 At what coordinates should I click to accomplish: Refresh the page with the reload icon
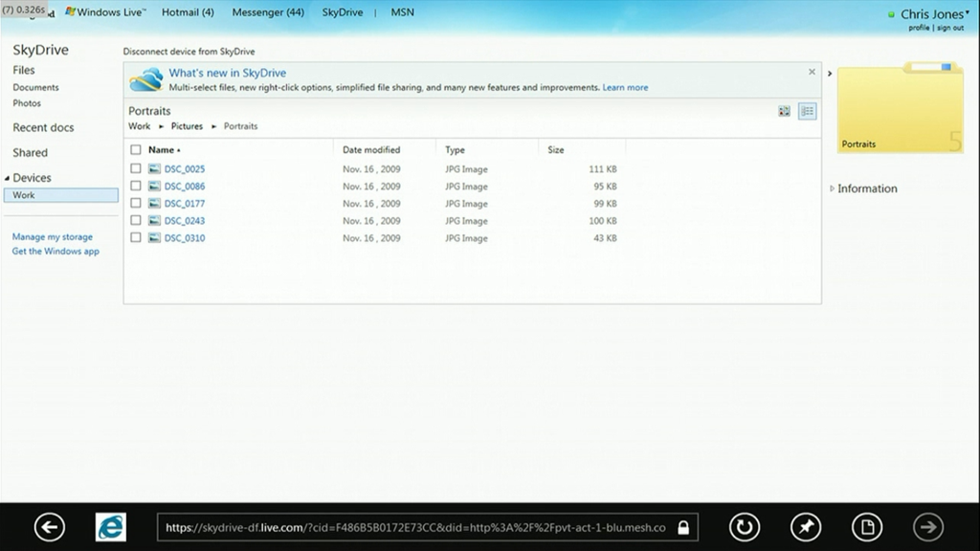click(745, 527)
